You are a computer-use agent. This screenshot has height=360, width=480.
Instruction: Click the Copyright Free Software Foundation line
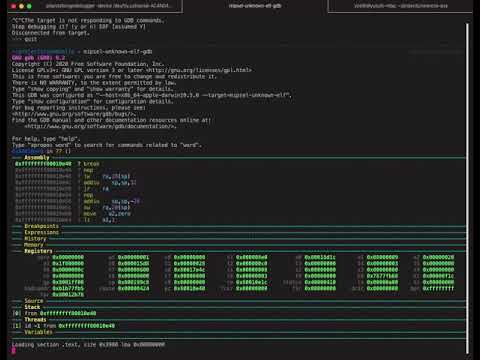pos(88,64)
